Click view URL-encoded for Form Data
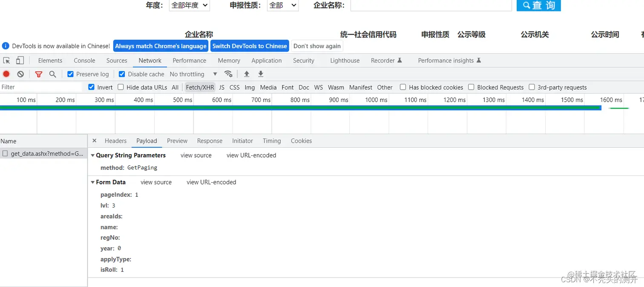 click(211, 182)
